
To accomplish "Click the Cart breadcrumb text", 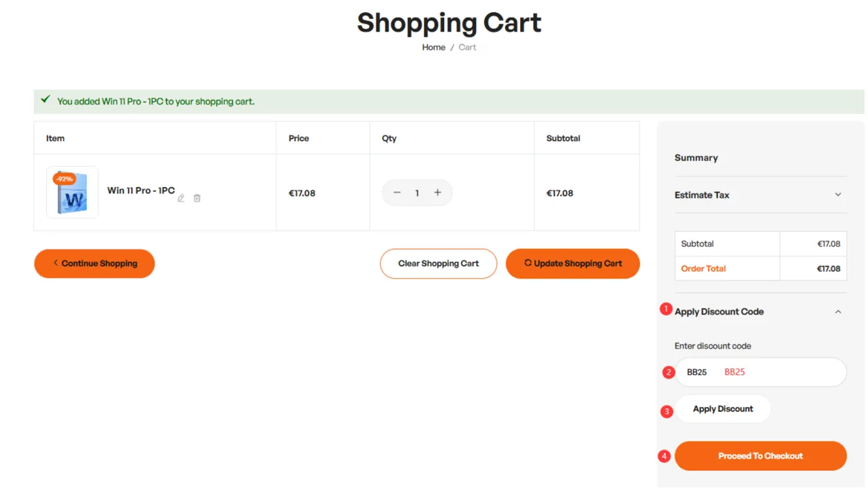I will tap(467, 47).
